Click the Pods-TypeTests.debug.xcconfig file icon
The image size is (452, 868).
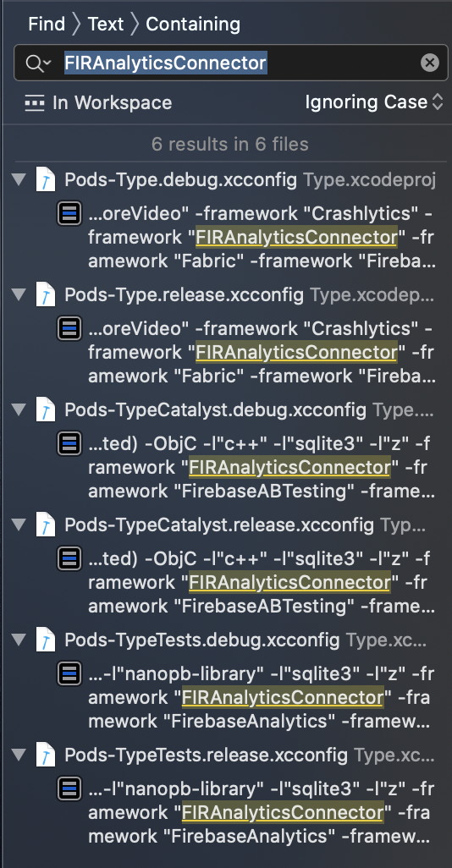(46, 640)
